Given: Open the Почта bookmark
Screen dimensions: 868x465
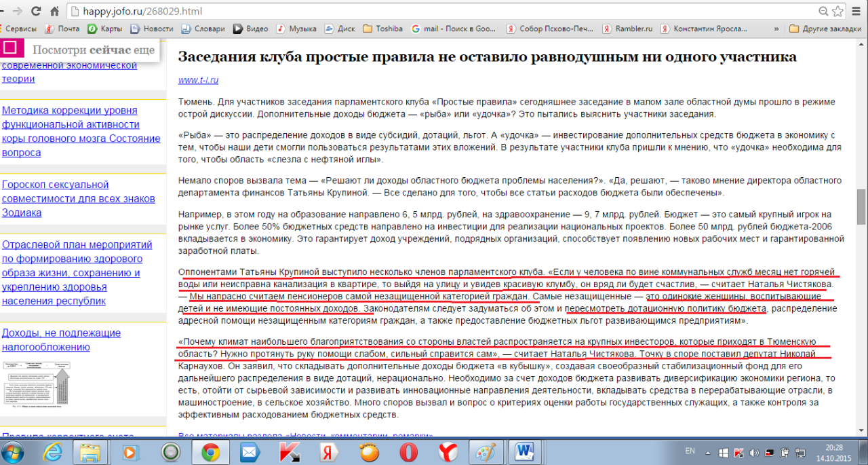Looking at the screenshot, I should coord(62,29).
